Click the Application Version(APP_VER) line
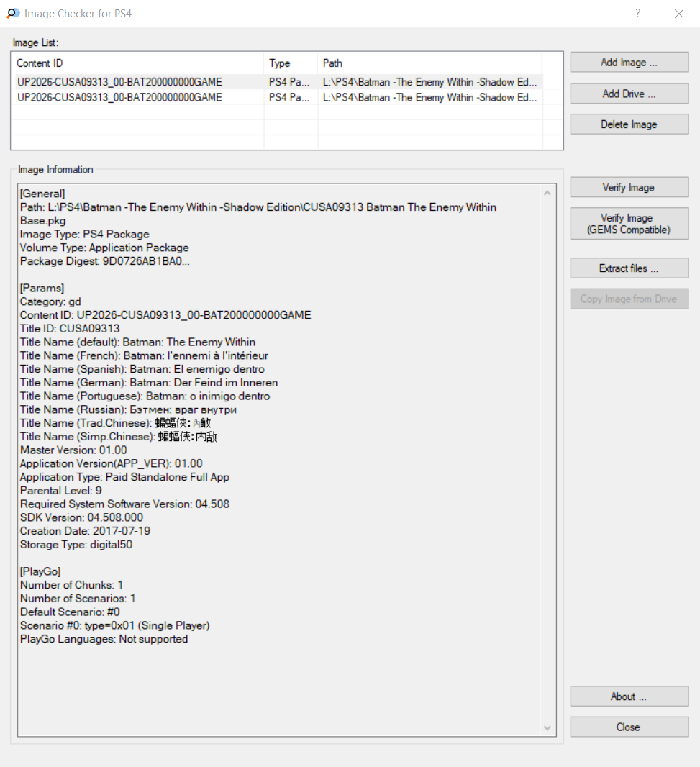Screen dimensions: 700x767 [111, 463]
